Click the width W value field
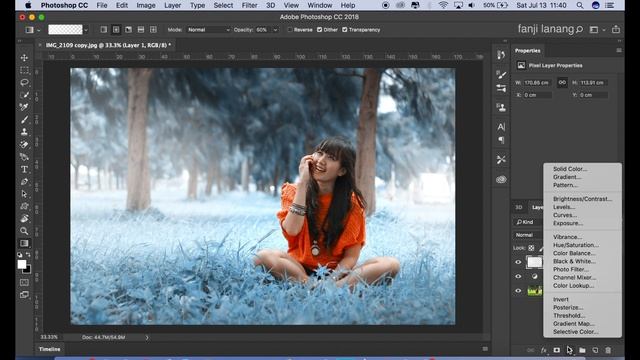 (x=537, y=82)
